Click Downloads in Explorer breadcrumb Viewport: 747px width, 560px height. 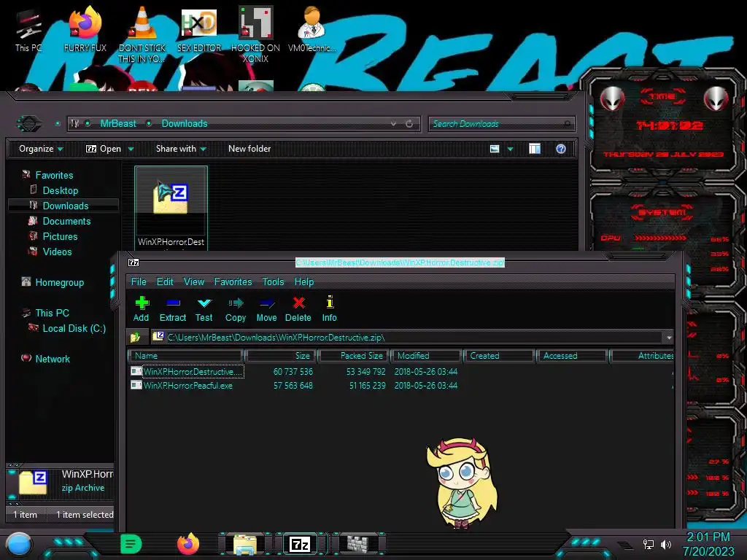click(185, 124)
